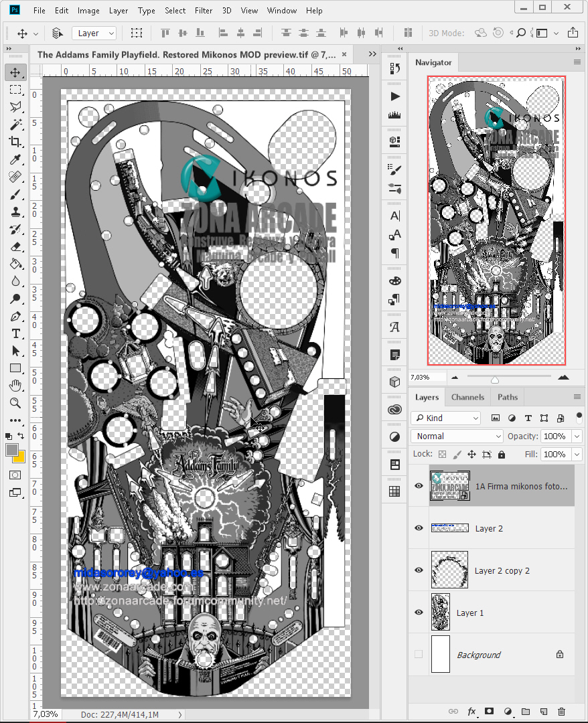The width and height of the screenshot is (588, 723).
Task: Open the Window menu
Action: click(x=282, y=11)
